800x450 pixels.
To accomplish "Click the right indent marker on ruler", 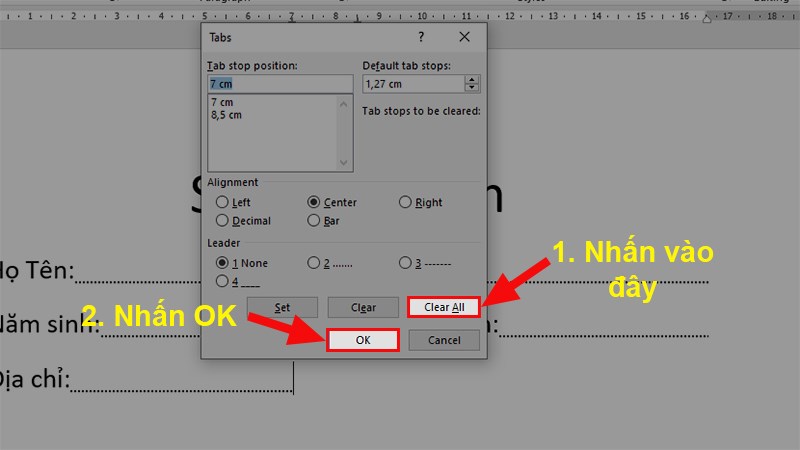I will click(707, 19).
